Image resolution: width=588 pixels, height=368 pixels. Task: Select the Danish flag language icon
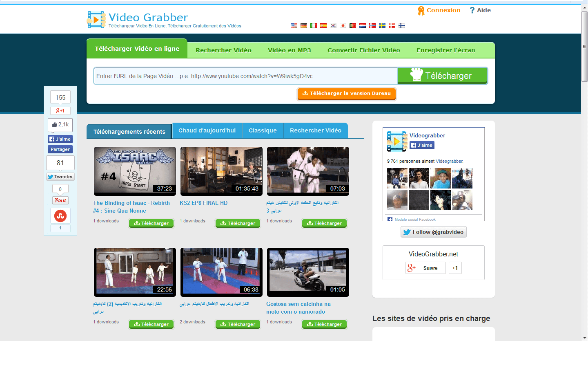click(392, 25)
